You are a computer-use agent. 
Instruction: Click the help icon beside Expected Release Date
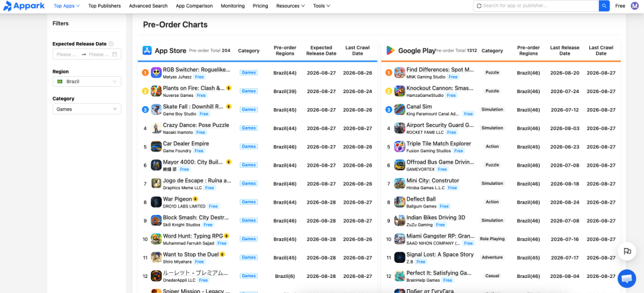click(111, 44)
